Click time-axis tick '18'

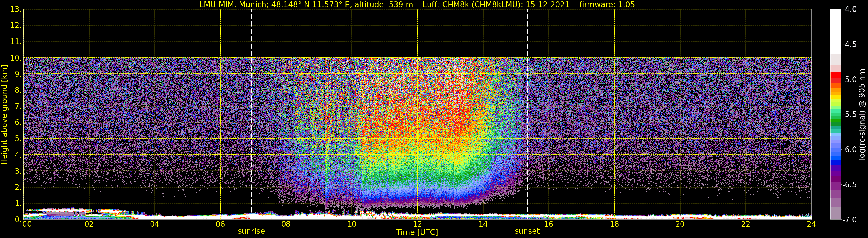tap(615, 224)
